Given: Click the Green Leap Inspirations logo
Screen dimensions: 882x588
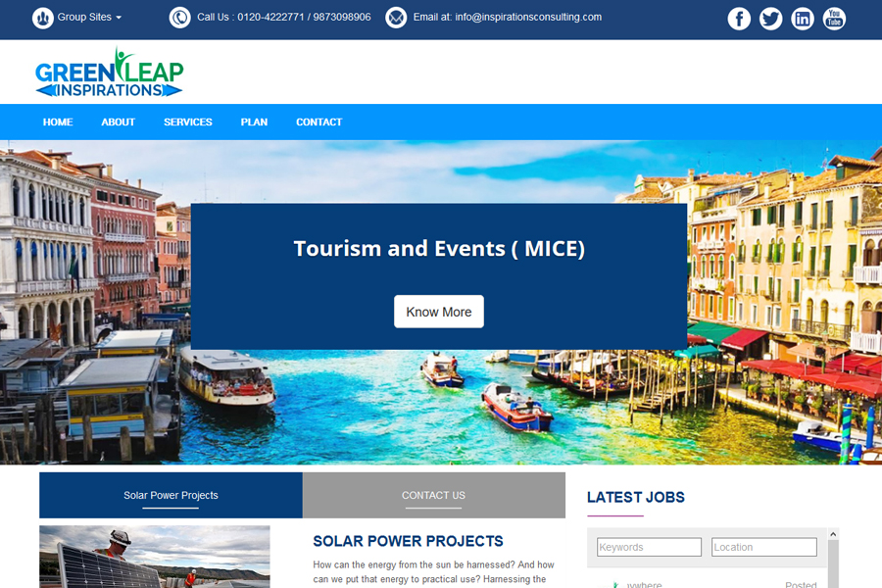Looking at the screenshot, I should (109, 73).
